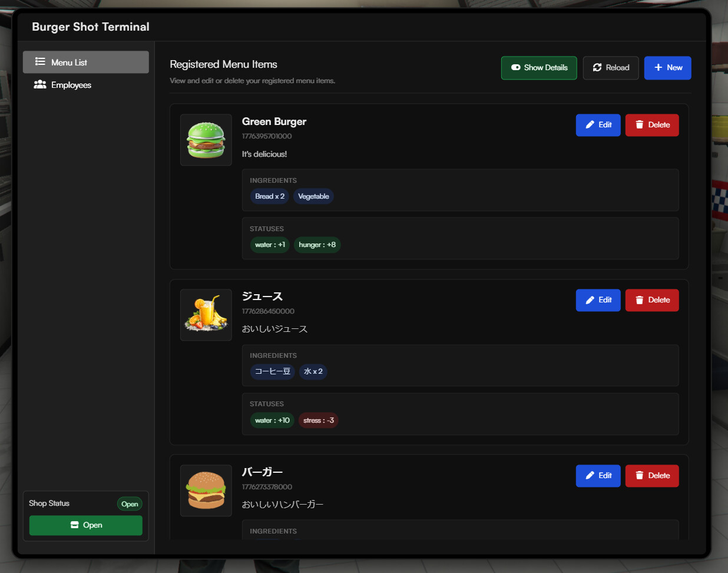The image size is (728, 573).
Task: Click pencil icon on Green Burger Edit
Action: point(590,125)
